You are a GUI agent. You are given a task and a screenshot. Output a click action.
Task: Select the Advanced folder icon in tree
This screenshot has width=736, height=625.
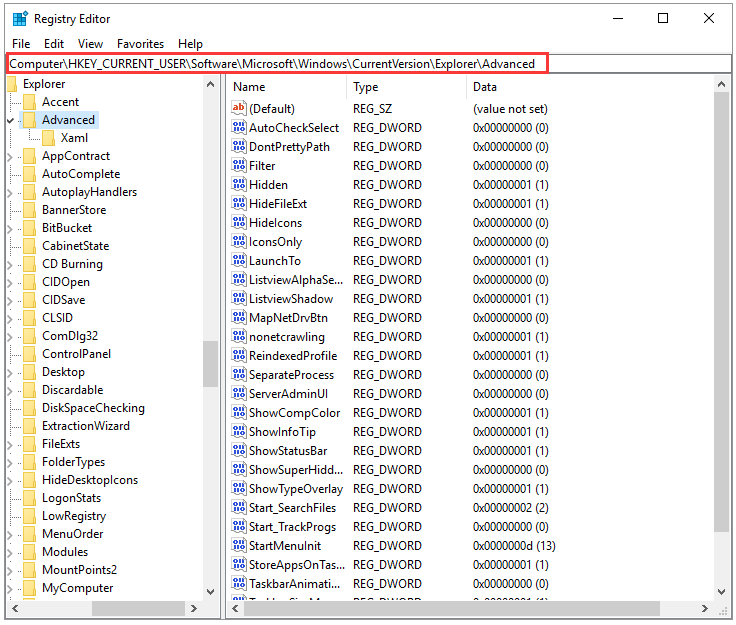(29, 120)
